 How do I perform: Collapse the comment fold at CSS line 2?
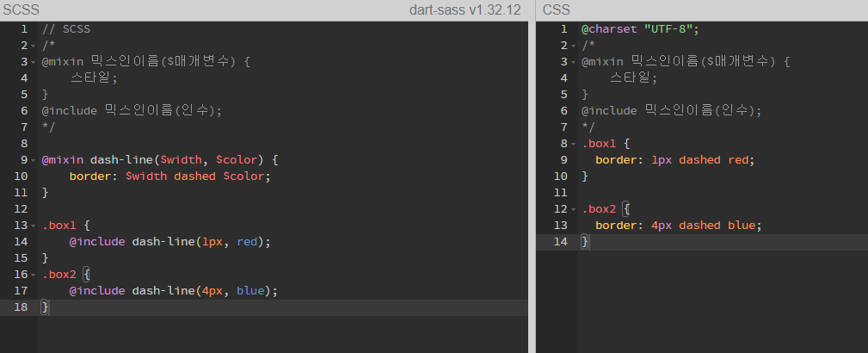pos(573,46)
